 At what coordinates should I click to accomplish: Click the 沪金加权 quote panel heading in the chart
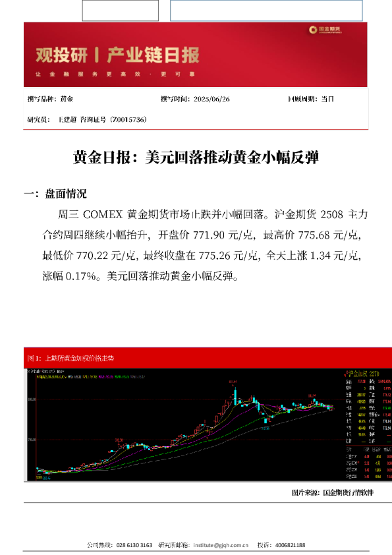364,374
